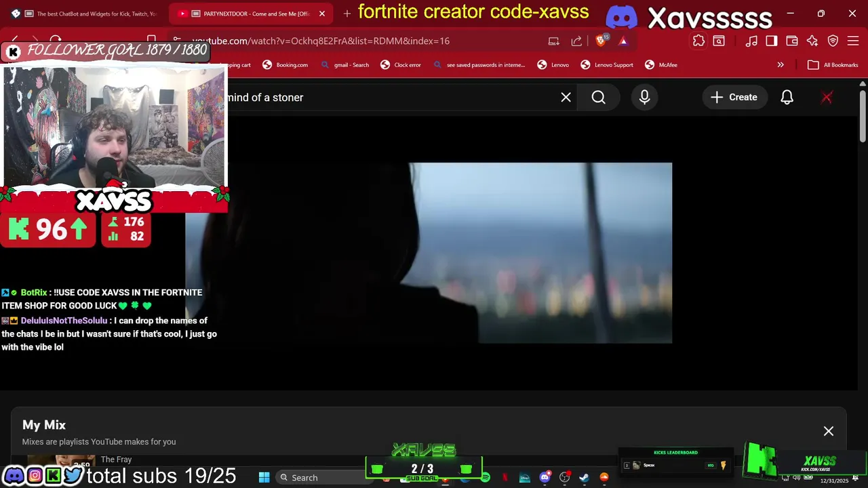Open the tab search icon in toolbar
The width and height of the screenshot is (868, 488).
pyautogui.click(x=719, y=41)
